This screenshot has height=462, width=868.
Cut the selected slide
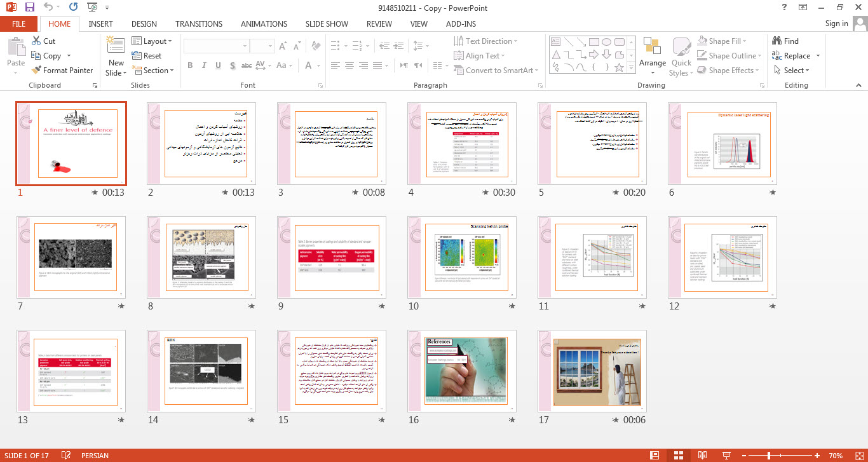tap(43, 41)
